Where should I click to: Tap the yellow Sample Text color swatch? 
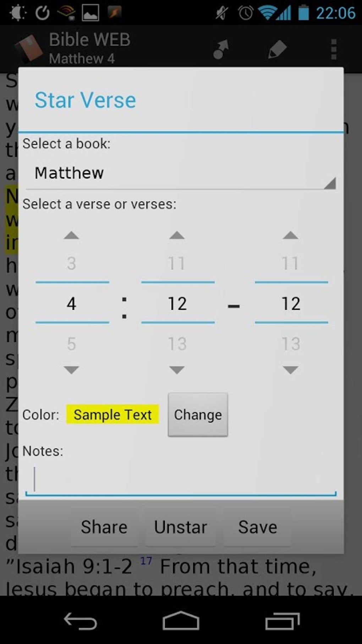(x=113, y=415)
